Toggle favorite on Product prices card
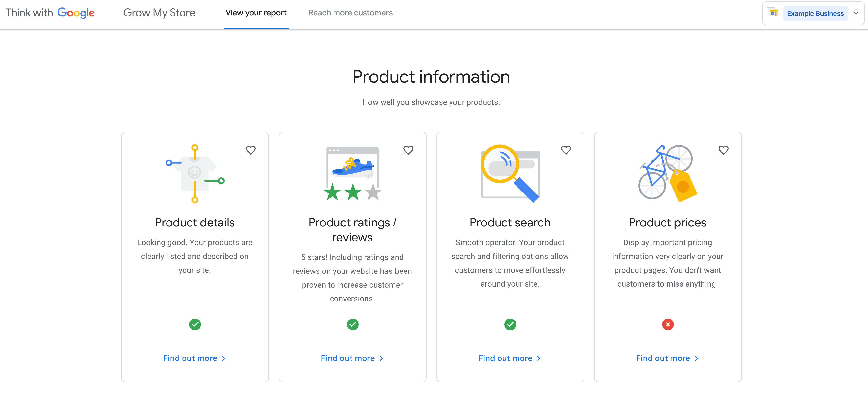 [x=723, y=150]
